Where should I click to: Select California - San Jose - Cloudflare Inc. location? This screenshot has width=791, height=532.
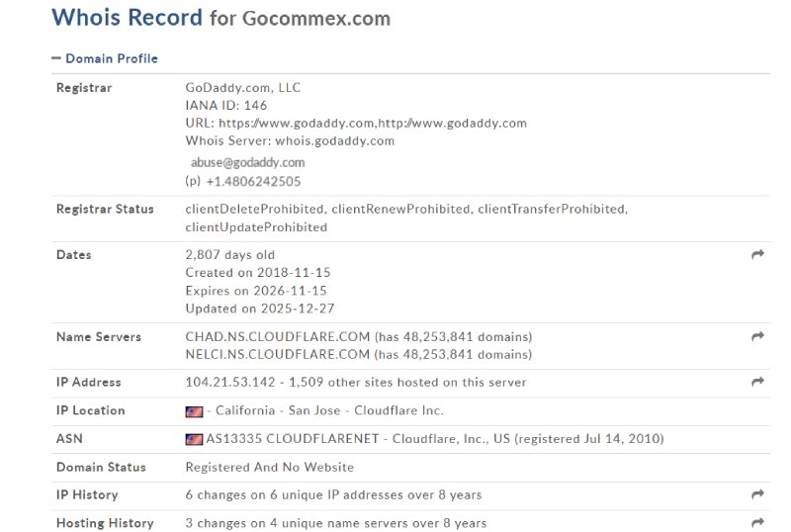(x=330, y=410)
